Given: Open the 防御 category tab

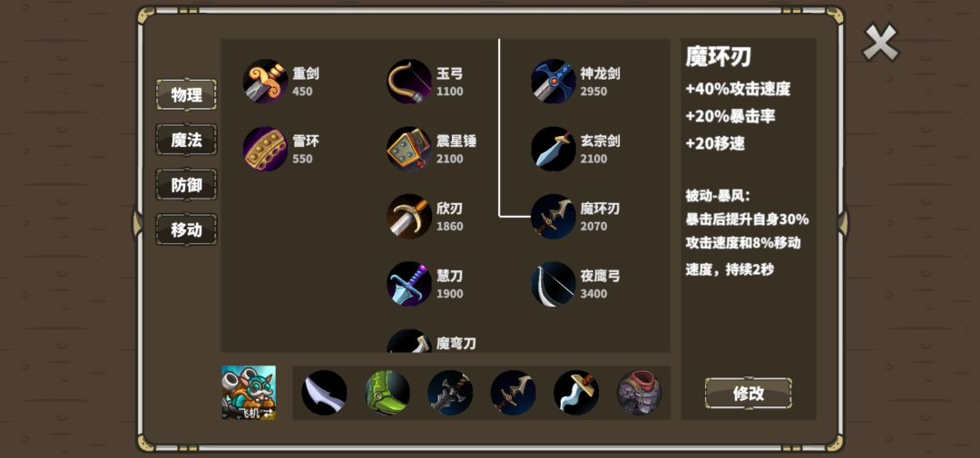Looking at the screenshot, I should (x=186, y=185).
